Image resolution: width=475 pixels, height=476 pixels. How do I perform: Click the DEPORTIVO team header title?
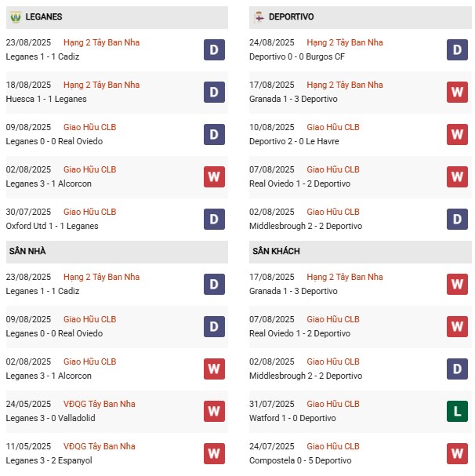291,16
